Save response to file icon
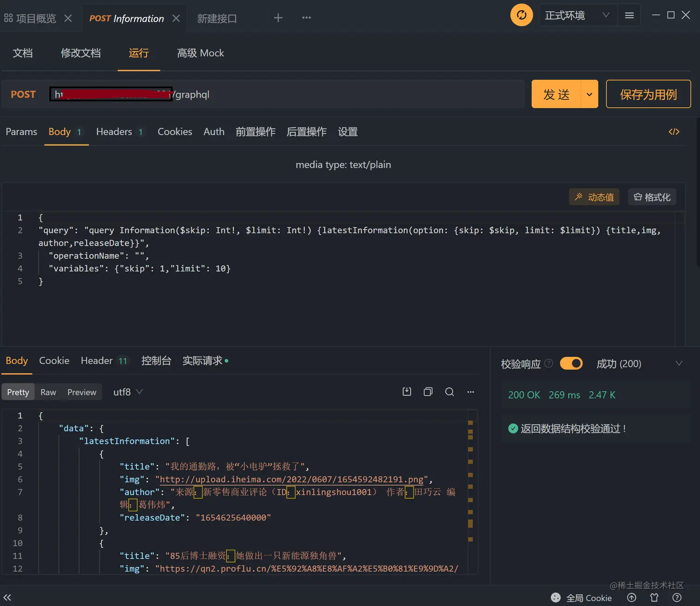The image size is (700, 606). pyautogui.click(x=407, y=392)
